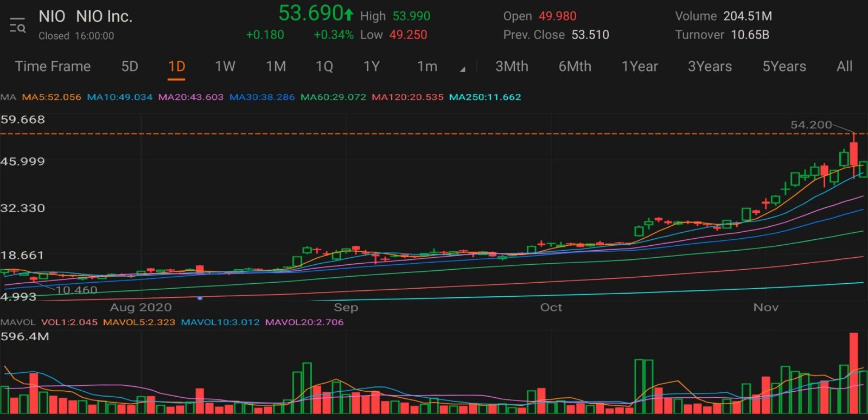868x420 pixels.
Task: Show the 1Year range
Action: 640,66
